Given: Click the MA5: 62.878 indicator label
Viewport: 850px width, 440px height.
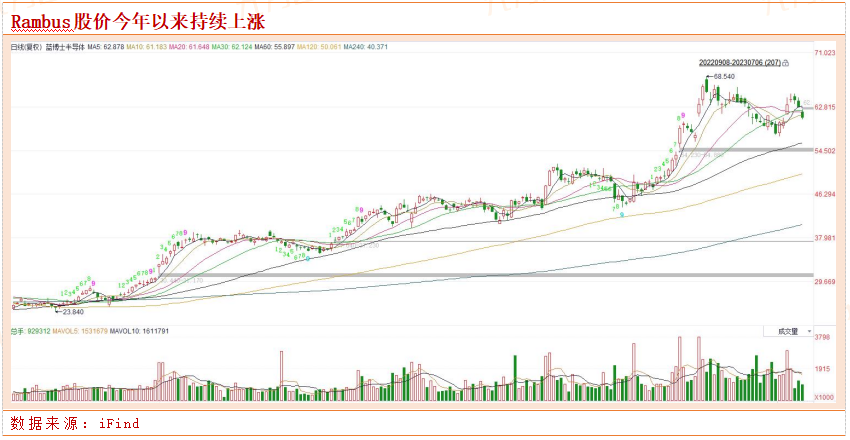Looking at the screenshot, I should tap(106, 47).
